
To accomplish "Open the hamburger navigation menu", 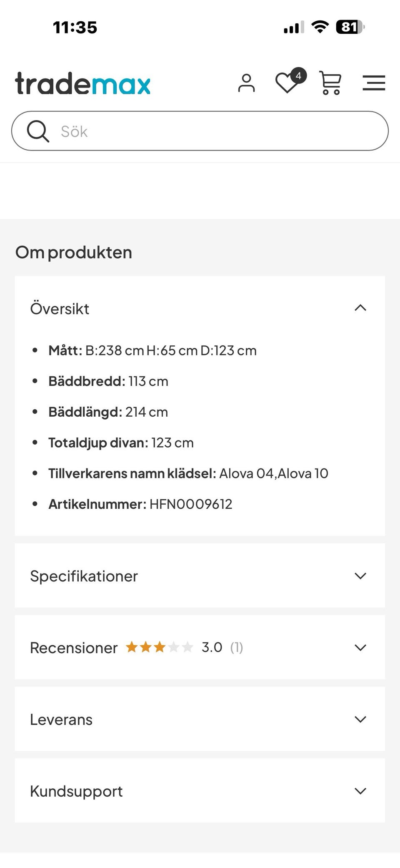I will coord(374,83).
